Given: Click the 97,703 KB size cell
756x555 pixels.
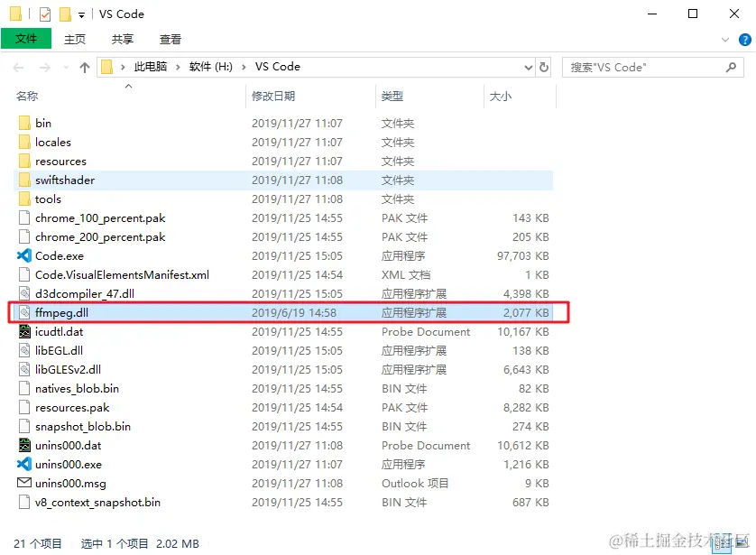Looking at the screenshot, I should pos(523,255).
